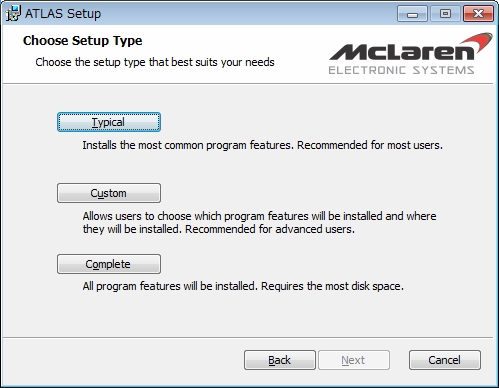Maximize the ATLAS Setup window
This screenshot has height=388, width=499.
point(445,14)
